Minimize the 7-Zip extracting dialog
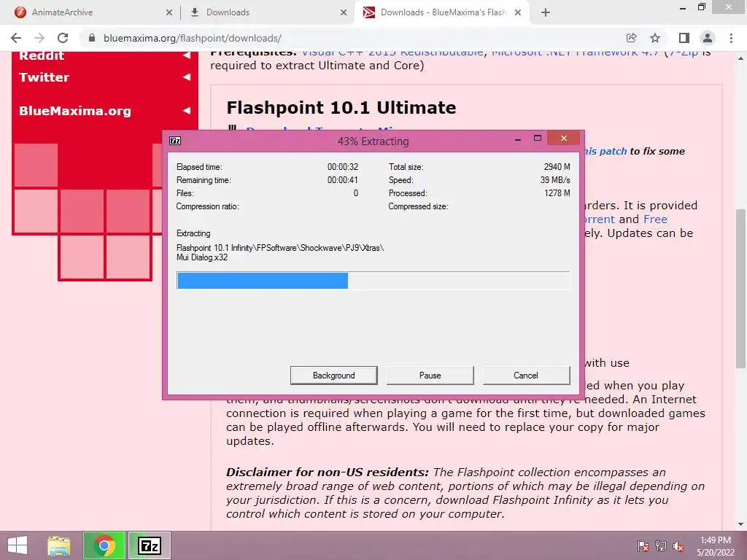 [x=518, y=139]
